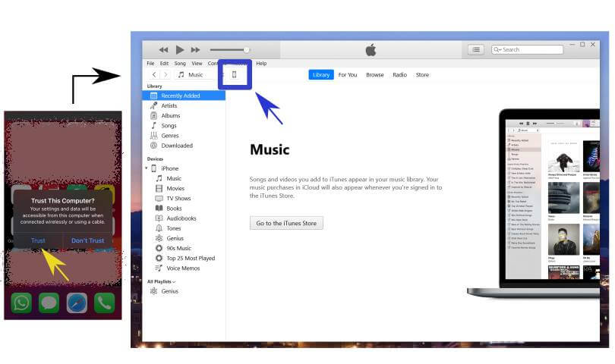
Task: Click the Genres guitars icon
Action: 153,136
